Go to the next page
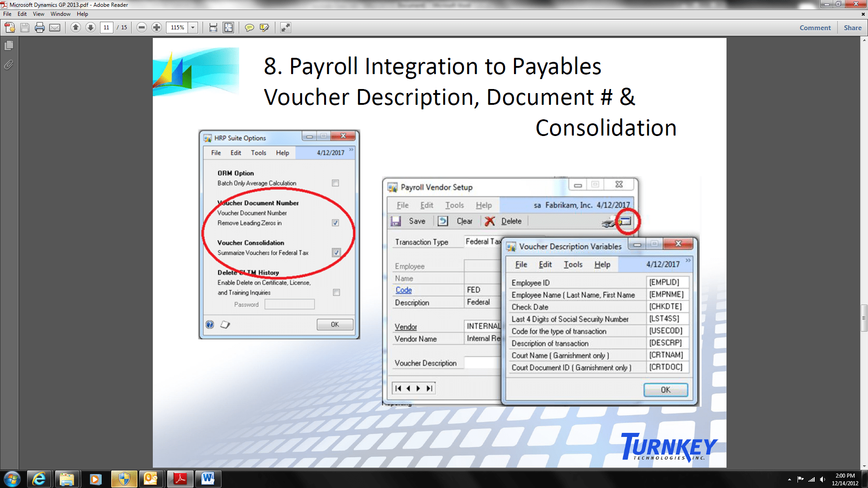 pyautogui.click(x=90, y=28)
